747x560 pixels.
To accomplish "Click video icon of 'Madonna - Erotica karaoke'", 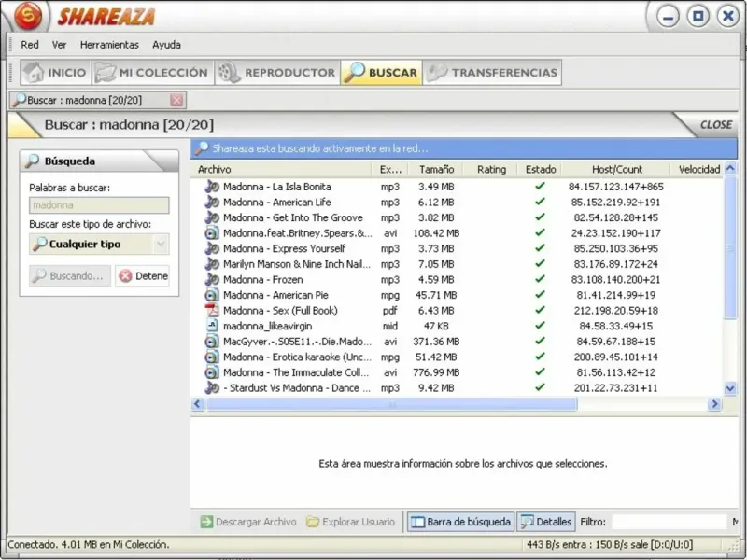I will (212, 357).
